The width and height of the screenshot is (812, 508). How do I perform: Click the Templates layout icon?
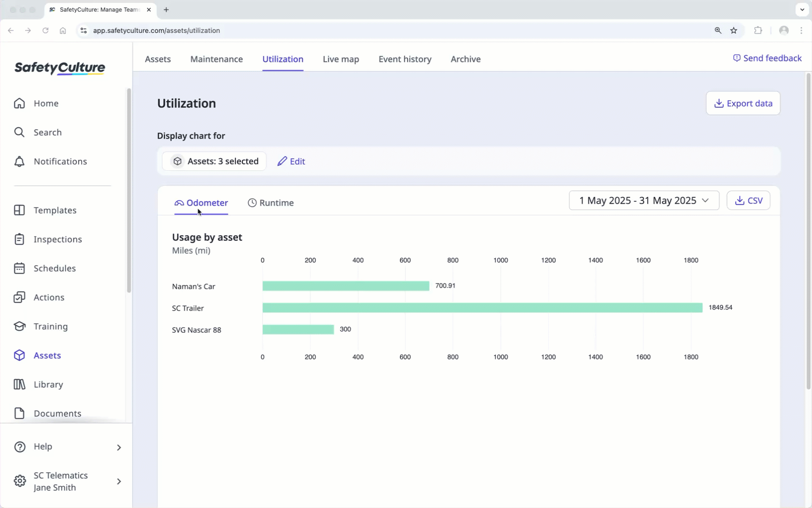click(19, 210)
